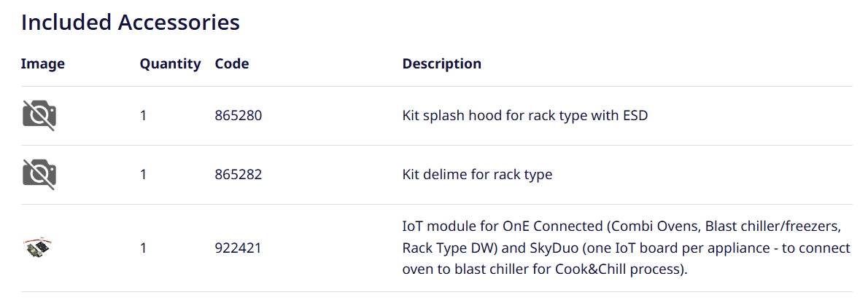Click the quantity value in the delime kit row
Viewport: 868px width, 303px height.
[x=144, y=174]
